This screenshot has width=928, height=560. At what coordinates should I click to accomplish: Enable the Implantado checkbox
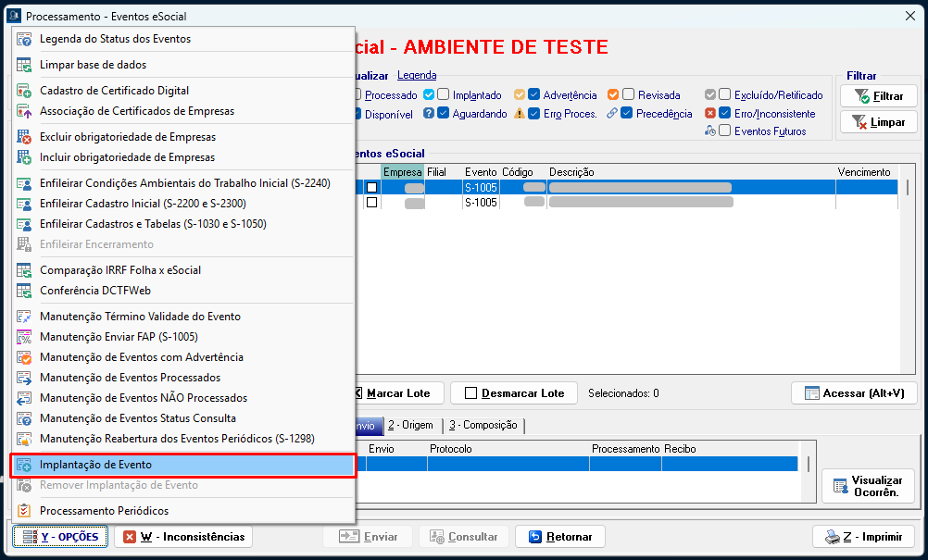click(444, 94)
